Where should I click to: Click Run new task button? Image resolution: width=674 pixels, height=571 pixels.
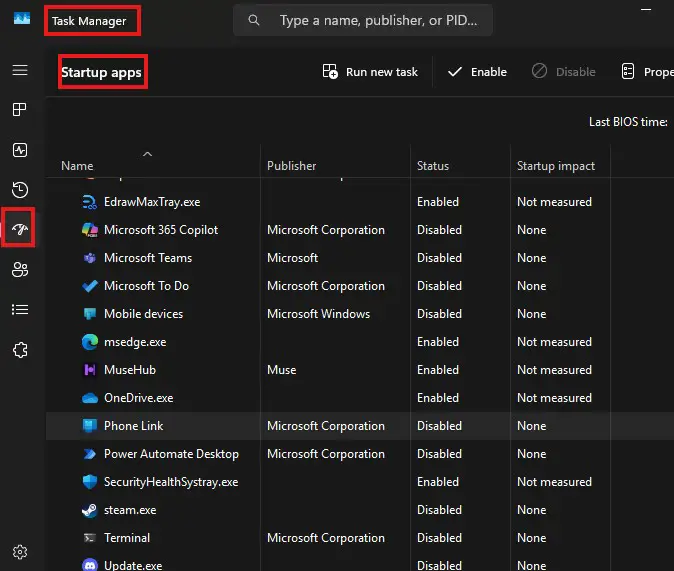tap(370, 72)
